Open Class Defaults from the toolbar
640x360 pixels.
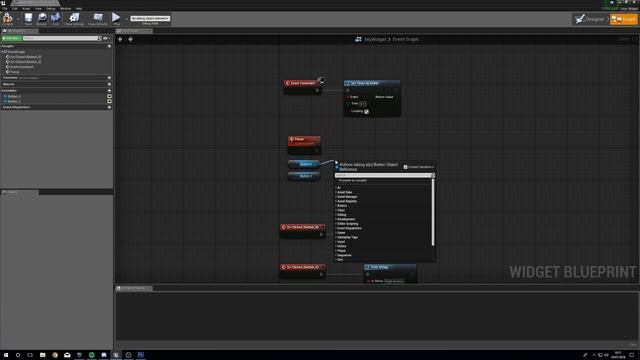pyautogui.click(x=98, y=18)
